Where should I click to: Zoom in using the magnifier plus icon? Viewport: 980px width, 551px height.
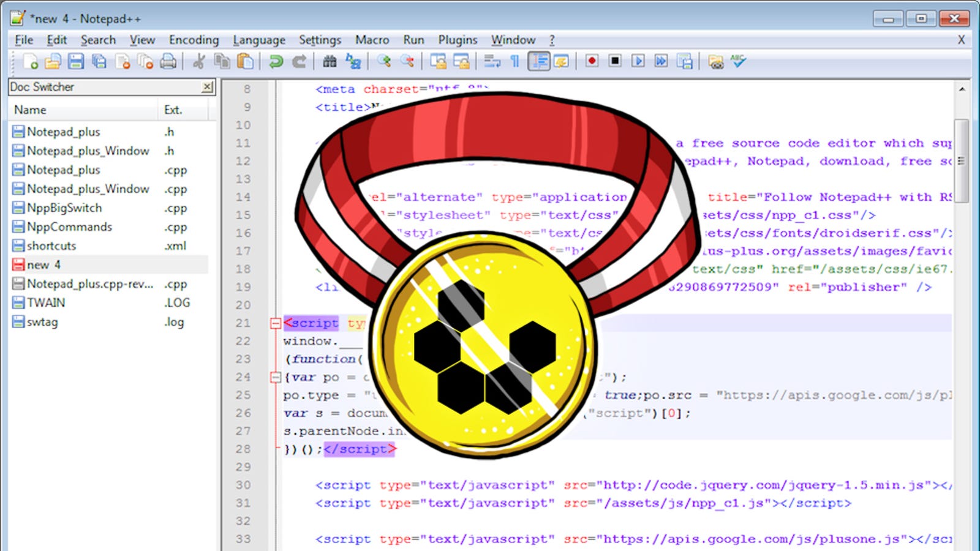[384, 61]
